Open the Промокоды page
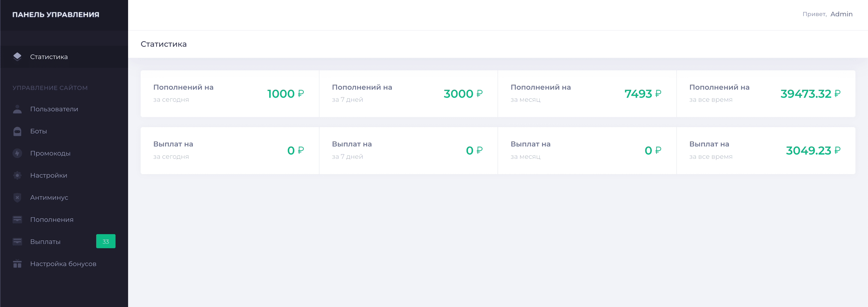The height and width of the screenshot is (307, 868). pyautogui.click(x=50, y=153)
